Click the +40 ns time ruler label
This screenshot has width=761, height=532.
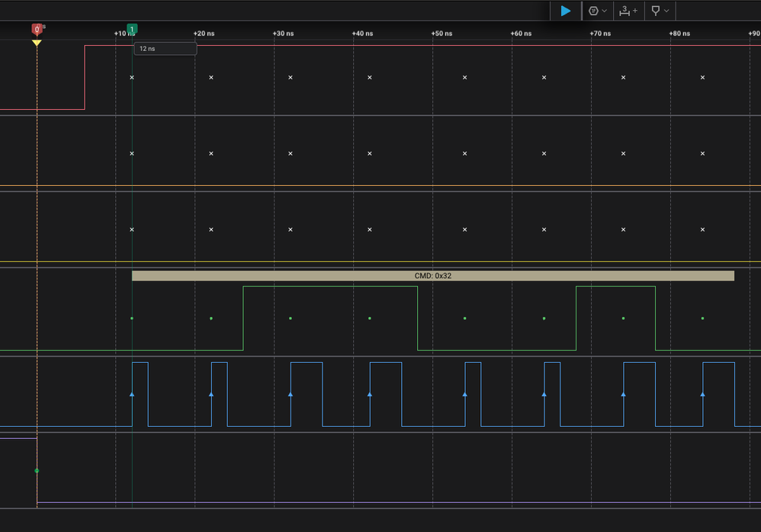(362, 34)
